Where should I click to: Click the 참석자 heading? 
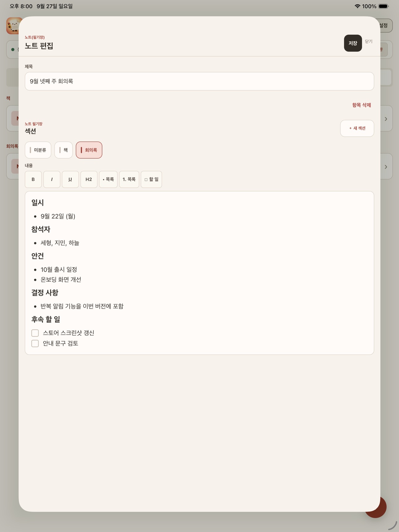41,229
